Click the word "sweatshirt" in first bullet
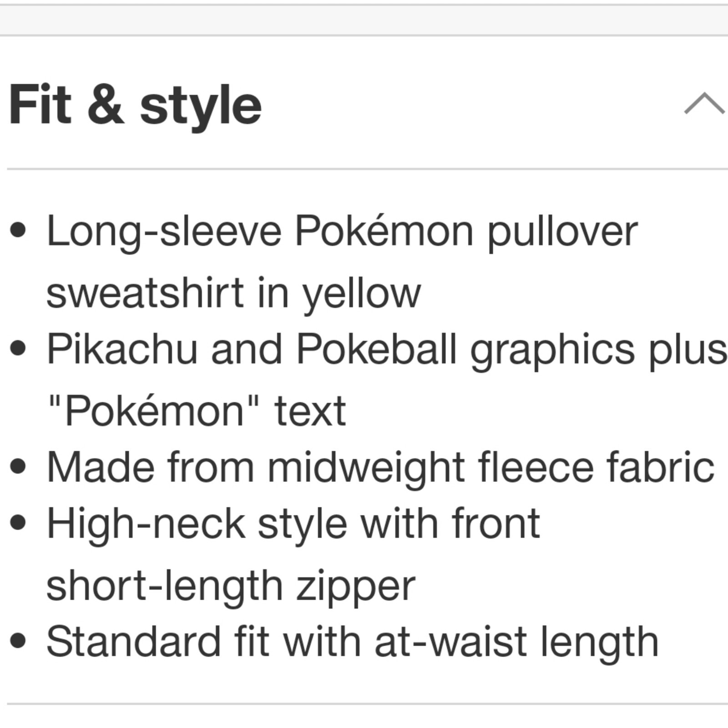This screenshot has height=728, width=728. tap(146, 294)
